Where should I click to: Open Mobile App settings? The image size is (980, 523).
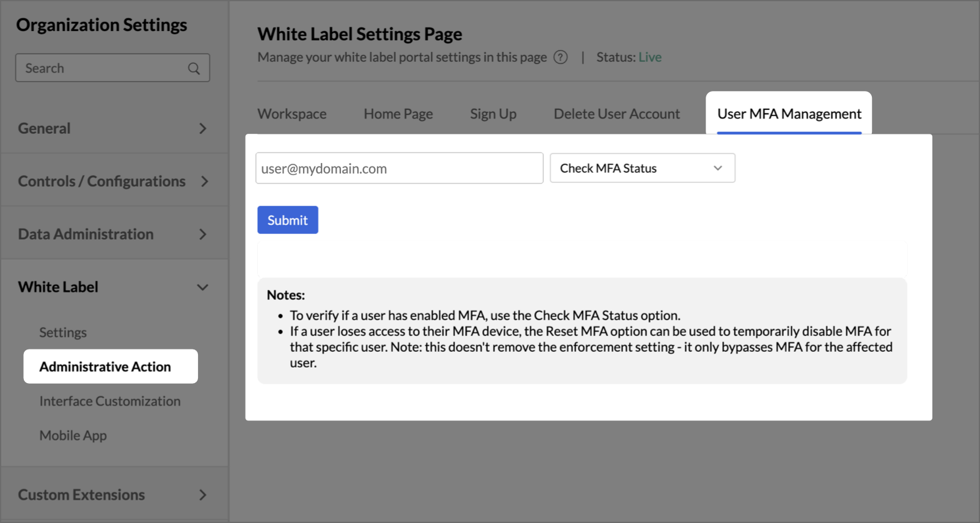[x=73, y=436]
